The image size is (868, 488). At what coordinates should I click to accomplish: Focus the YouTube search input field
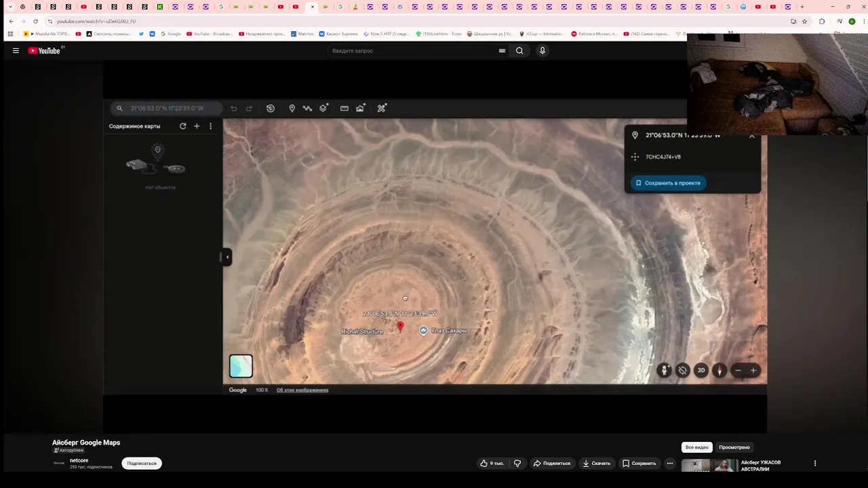414,51
